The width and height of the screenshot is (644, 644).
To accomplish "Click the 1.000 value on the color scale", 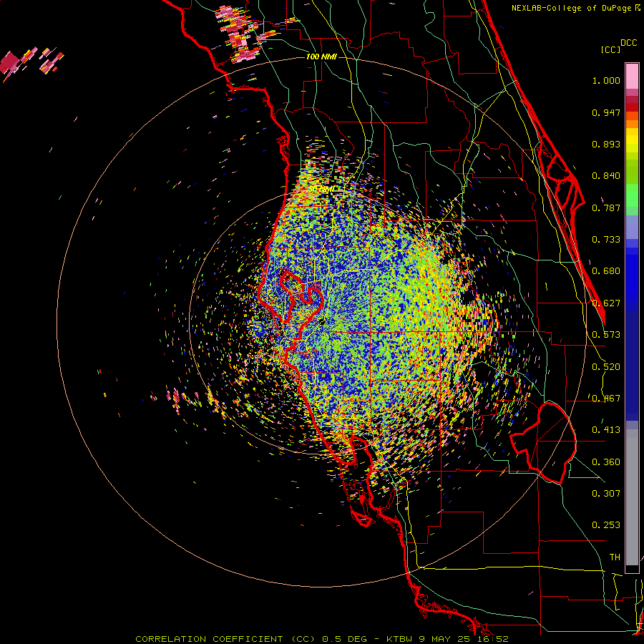I will [606, 80].
